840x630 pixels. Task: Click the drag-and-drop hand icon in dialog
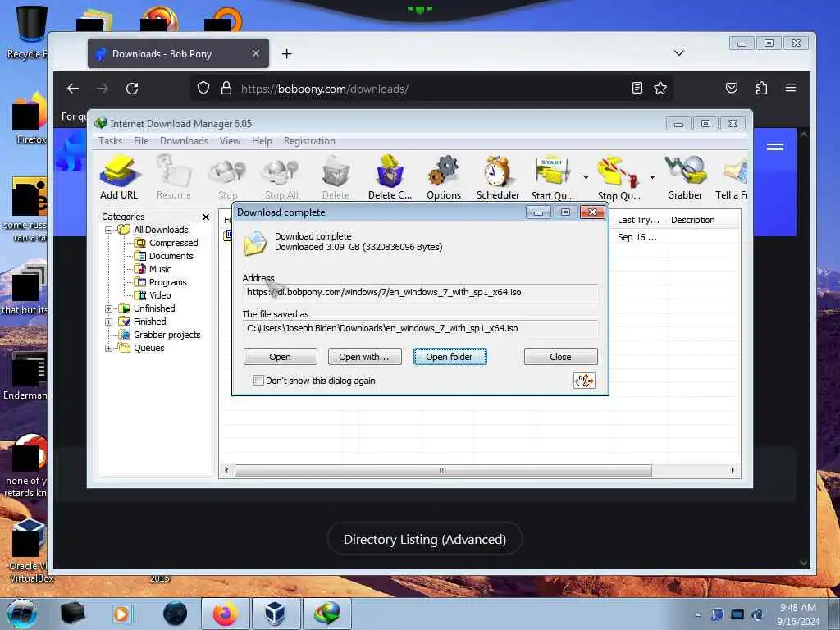click(584, 381)
